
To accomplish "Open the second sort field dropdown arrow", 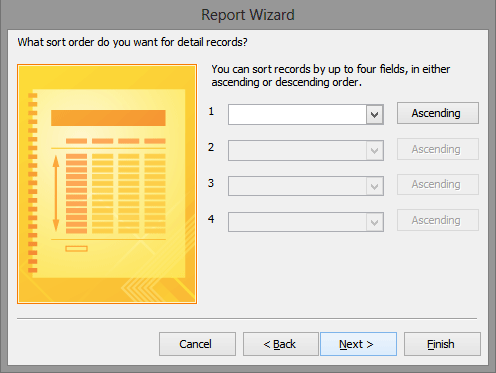I will (x=375, y=151).
